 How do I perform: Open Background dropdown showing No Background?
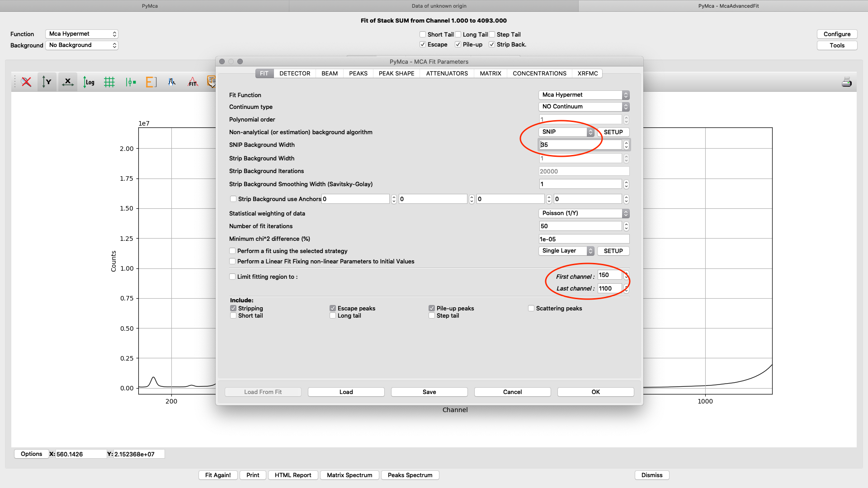pos(82,45)
